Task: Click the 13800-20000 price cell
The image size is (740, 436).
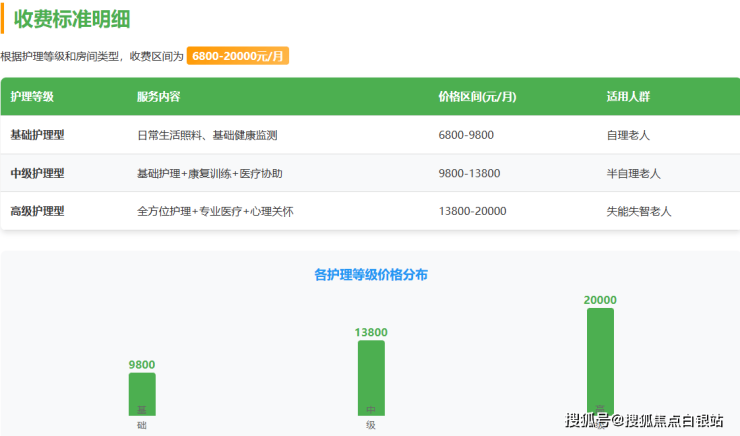Action: (472, 211)
